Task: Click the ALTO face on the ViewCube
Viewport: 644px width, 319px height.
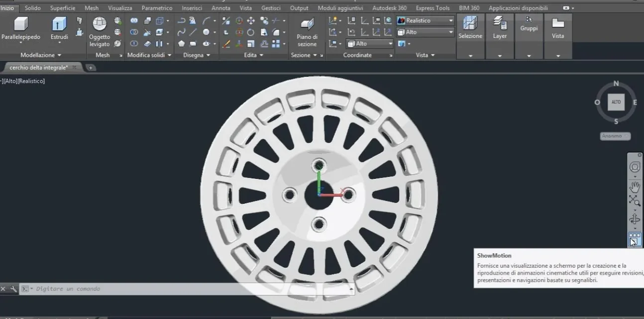Action: pyautogui.click(x=616, y=102)
